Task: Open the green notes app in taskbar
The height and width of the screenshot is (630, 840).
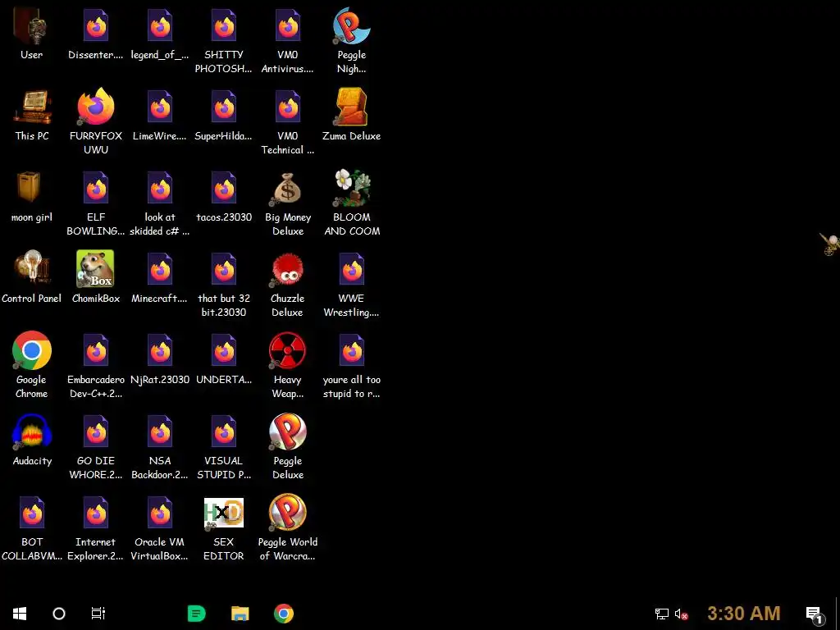Action: click(197, 614)
